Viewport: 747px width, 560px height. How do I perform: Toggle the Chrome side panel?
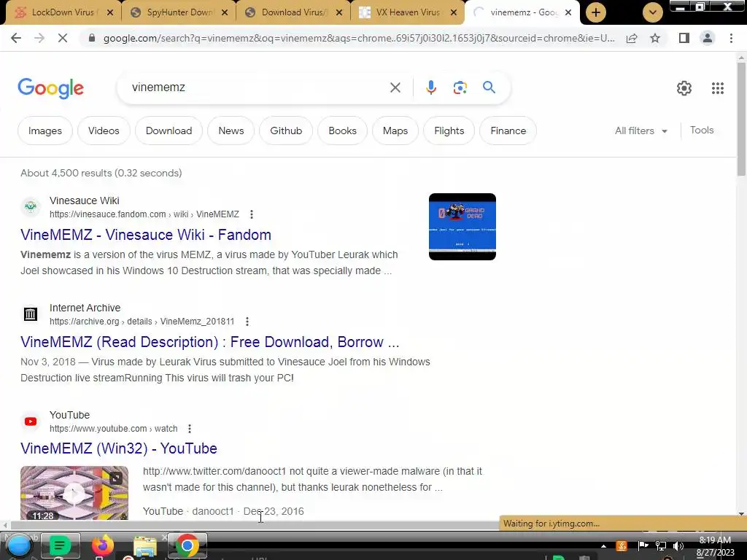tap(684, 38)
